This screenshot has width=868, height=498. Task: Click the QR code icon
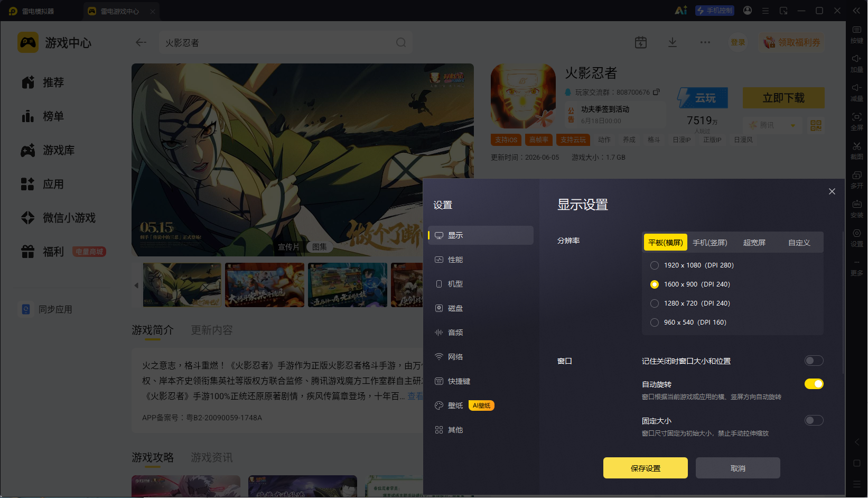pos(816,125)
